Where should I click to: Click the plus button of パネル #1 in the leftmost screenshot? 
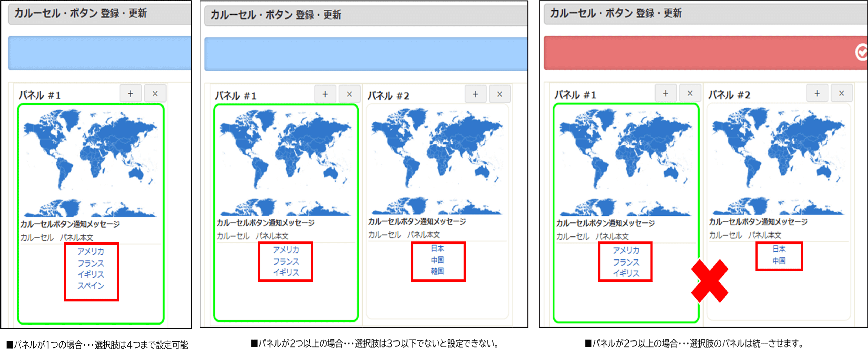point(131,94)
